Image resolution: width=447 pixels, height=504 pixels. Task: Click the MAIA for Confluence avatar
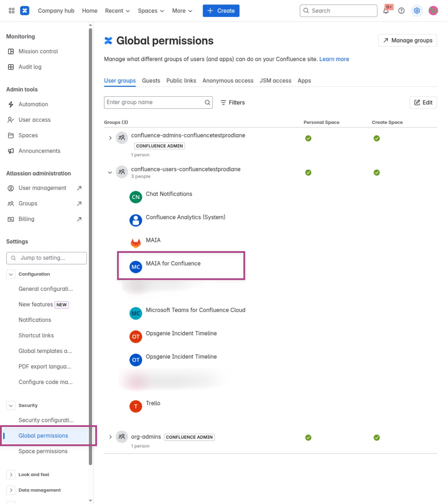136,267
